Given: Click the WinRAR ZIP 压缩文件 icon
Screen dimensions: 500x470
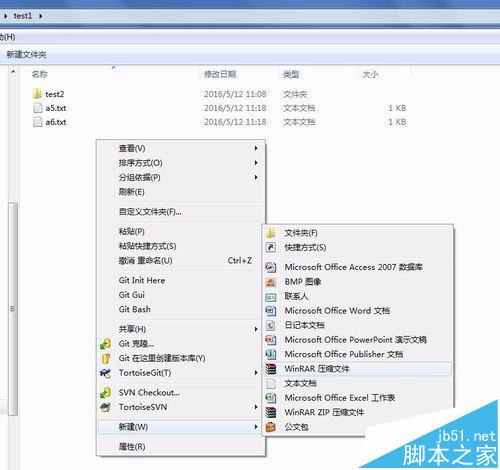Looking at the screenshot, I should (271, 412).
